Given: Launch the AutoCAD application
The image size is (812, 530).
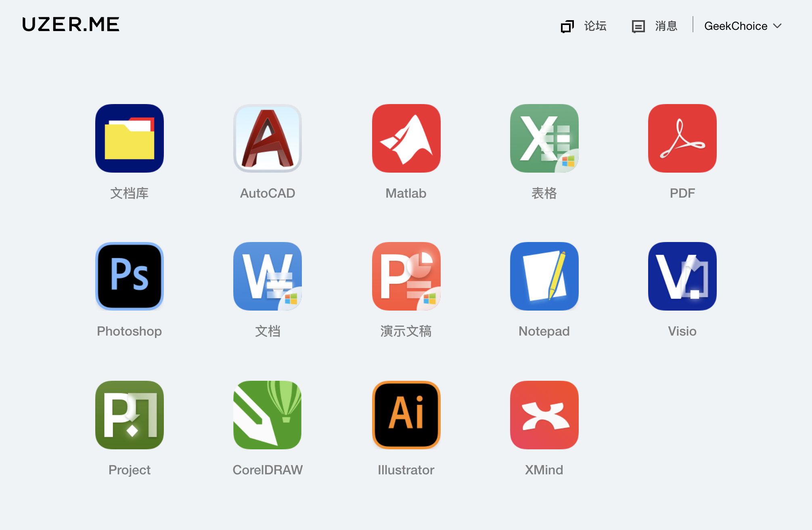Looking at the screenshot, I should coord(268,138).
